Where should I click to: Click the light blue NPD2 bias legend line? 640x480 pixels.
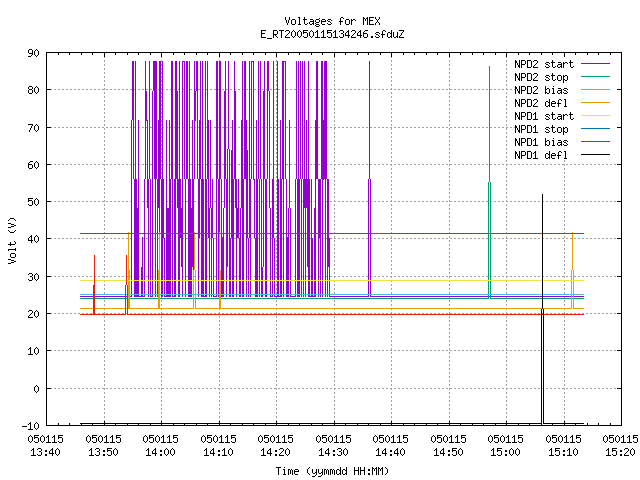[595, 89]
